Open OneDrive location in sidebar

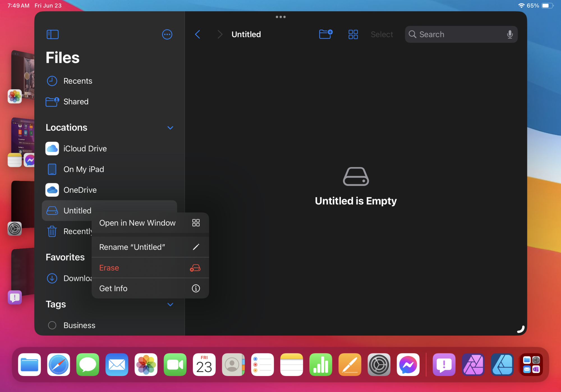(80, 190)
